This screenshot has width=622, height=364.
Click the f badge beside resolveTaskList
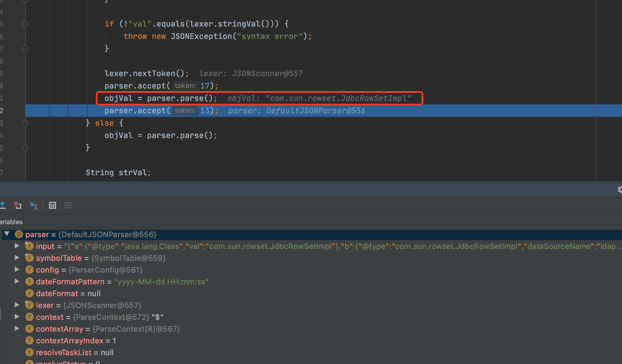point(30,352)
